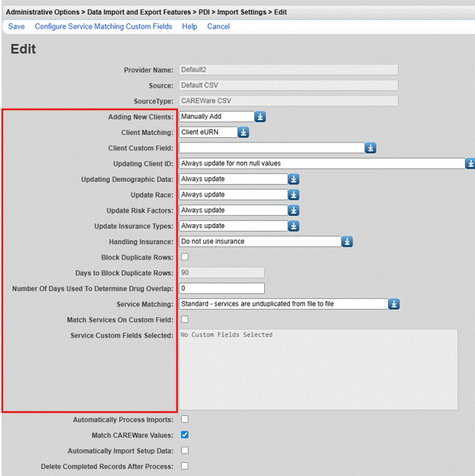Open Configure Service Matching Custom Fields

103,26
